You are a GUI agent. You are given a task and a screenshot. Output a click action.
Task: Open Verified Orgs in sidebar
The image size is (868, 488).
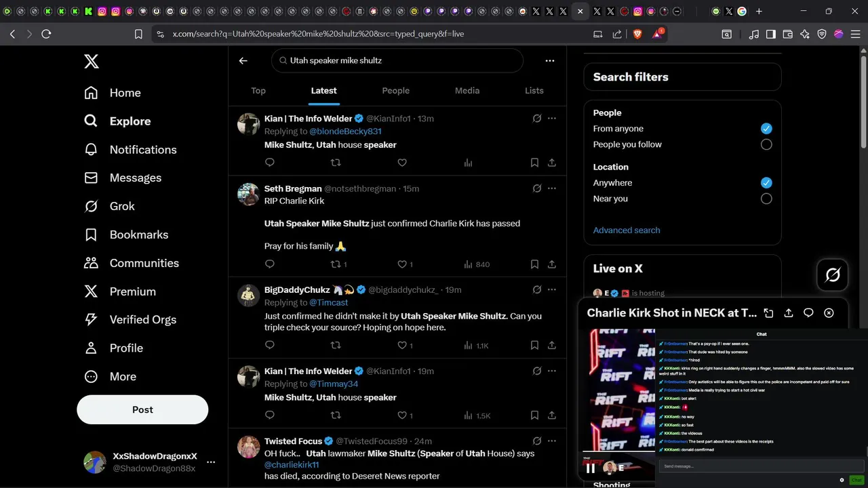pyautogui.click(x=130, y=320)
